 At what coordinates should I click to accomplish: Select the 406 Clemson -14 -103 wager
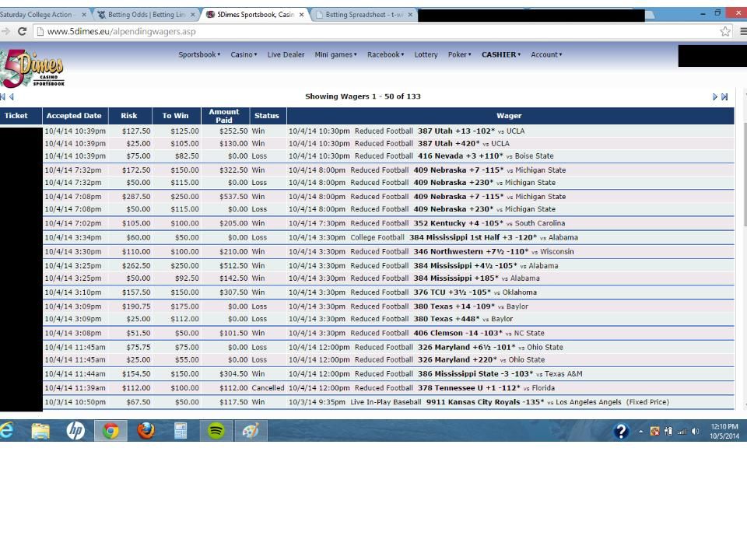[458, 334]
